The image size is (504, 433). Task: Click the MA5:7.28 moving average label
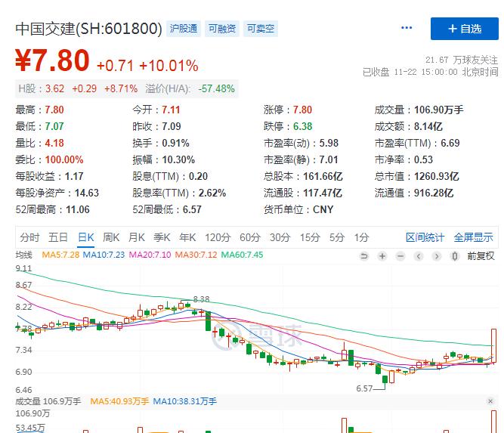tap(60, 255)
